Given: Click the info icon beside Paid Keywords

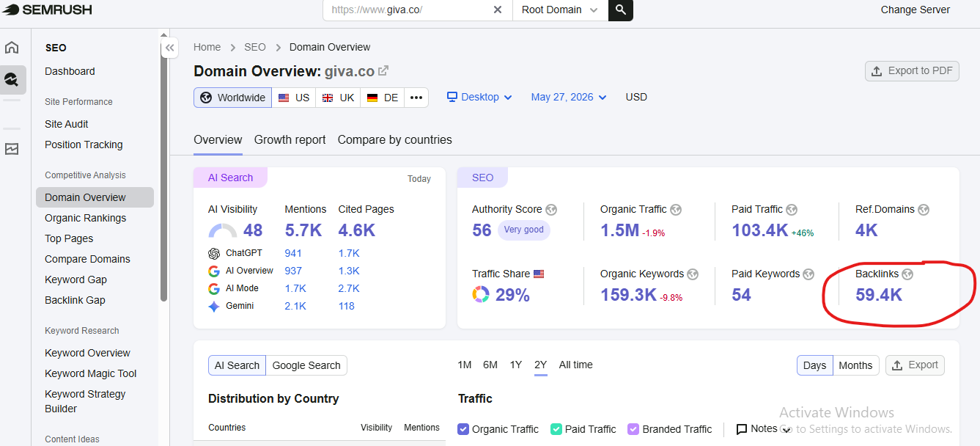Looking at the screenshot, I should [808, 274].
